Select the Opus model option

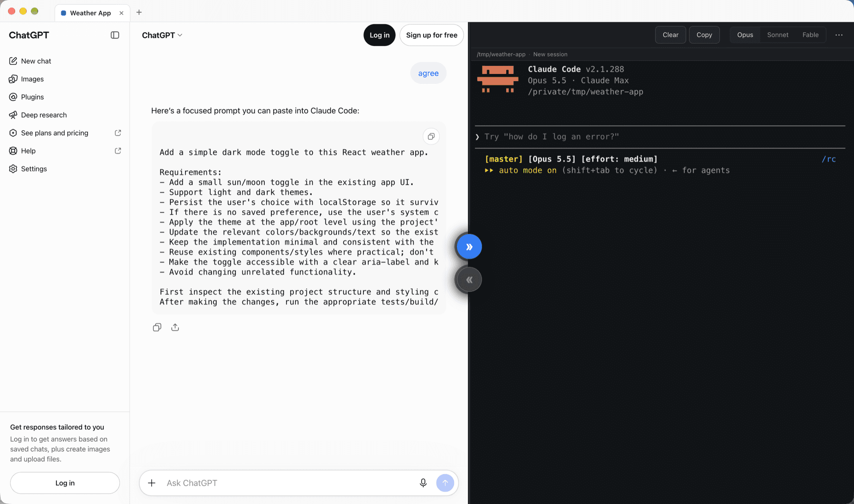tap(745, 35)
